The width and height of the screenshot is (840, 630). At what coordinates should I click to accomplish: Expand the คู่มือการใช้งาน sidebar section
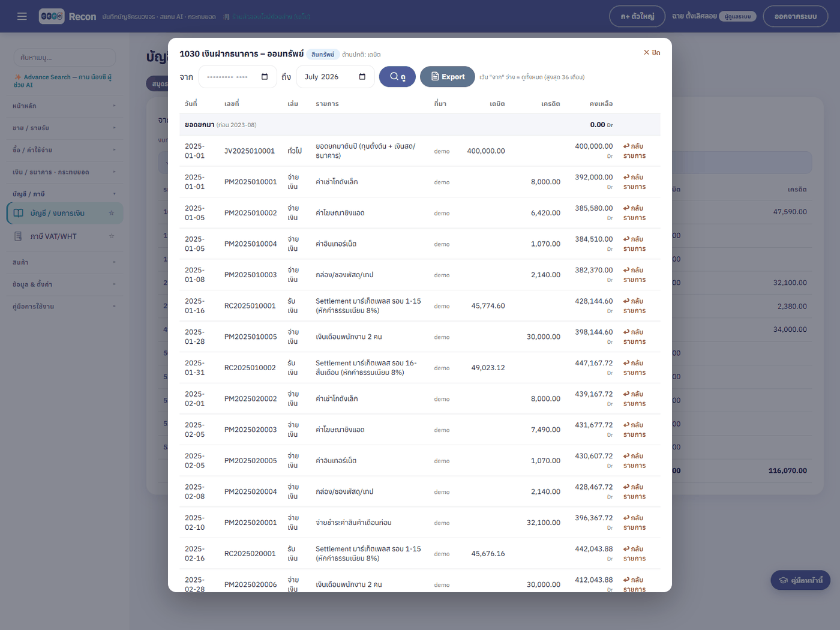[x=64, y=307]
